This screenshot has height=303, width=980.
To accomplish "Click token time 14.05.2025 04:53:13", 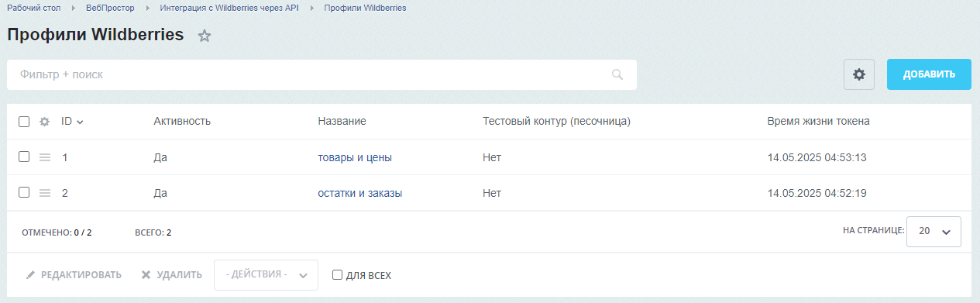I will pyautogui.click(x=817, y=157).
